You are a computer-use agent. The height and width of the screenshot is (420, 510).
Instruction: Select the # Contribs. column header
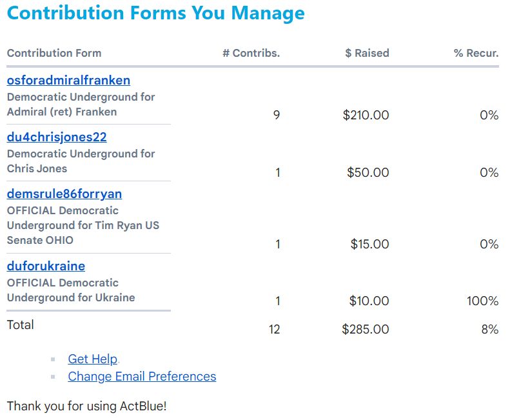coord(251,53)
